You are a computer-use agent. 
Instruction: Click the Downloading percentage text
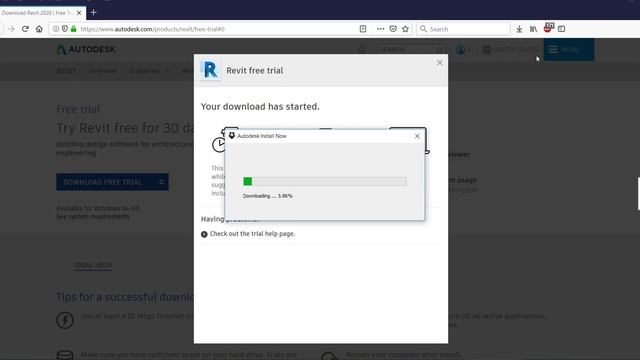click(268, 196)
